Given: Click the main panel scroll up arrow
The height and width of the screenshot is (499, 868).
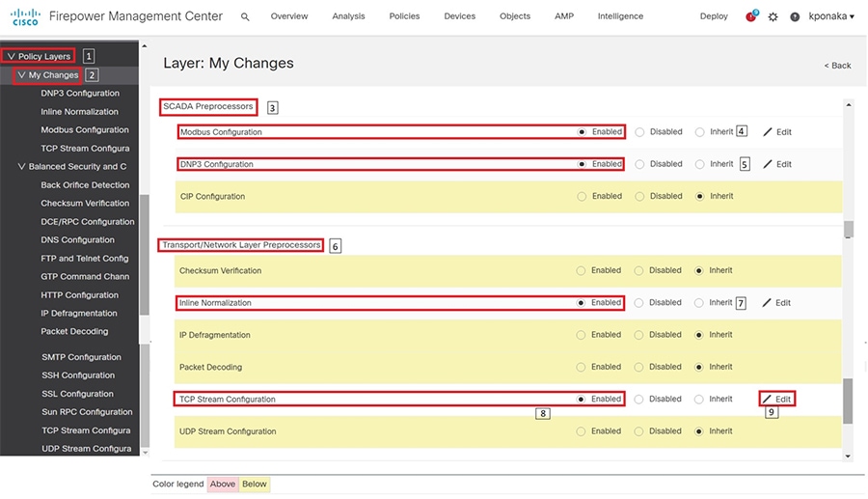Looking at the screenshot, I should (848, 104).
